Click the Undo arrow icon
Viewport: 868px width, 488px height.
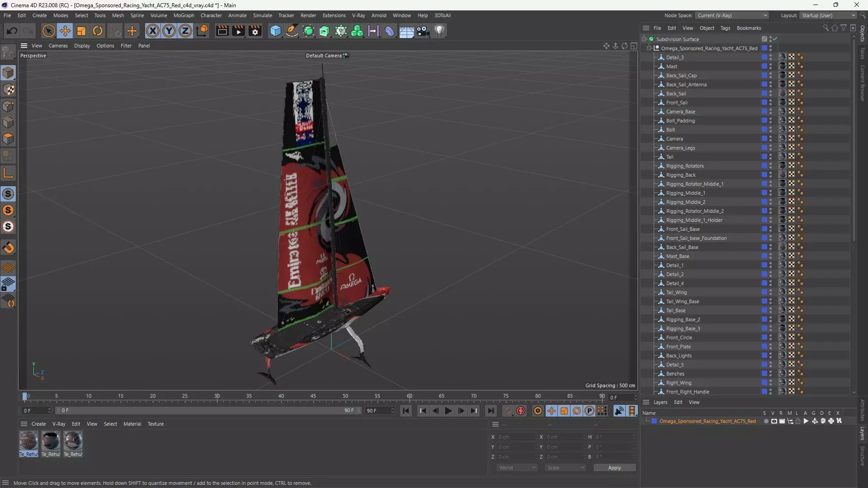coord(12,31)
